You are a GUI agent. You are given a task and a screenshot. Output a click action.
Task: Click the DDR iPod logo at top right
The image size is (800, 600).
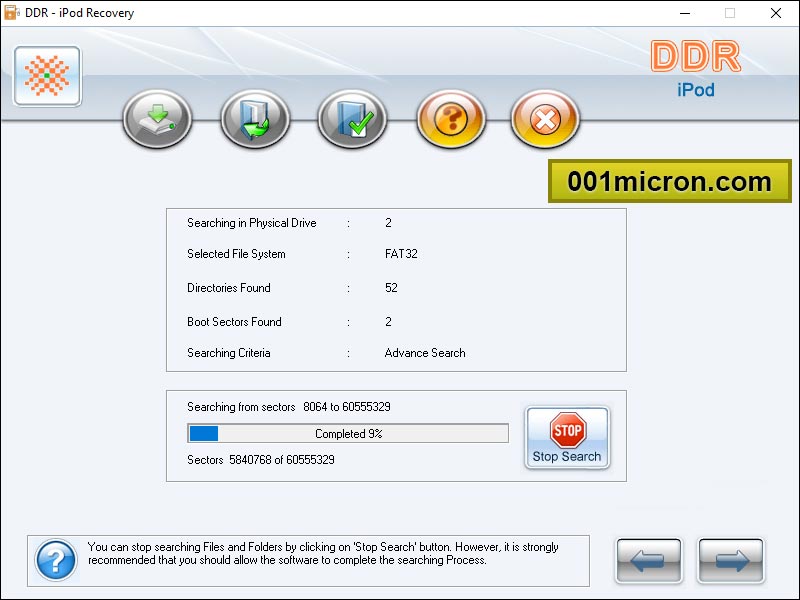click(698, 70)
